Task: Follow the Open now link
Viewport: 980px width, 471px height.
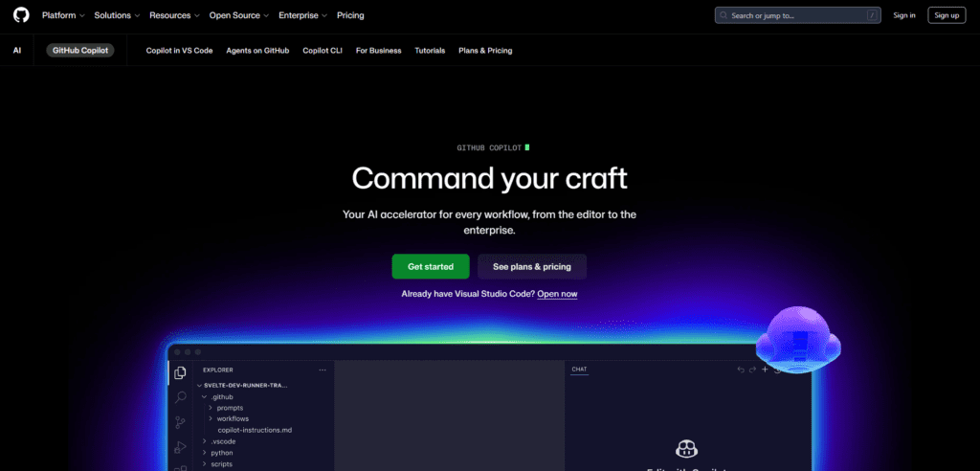Action: pos(558,294)
